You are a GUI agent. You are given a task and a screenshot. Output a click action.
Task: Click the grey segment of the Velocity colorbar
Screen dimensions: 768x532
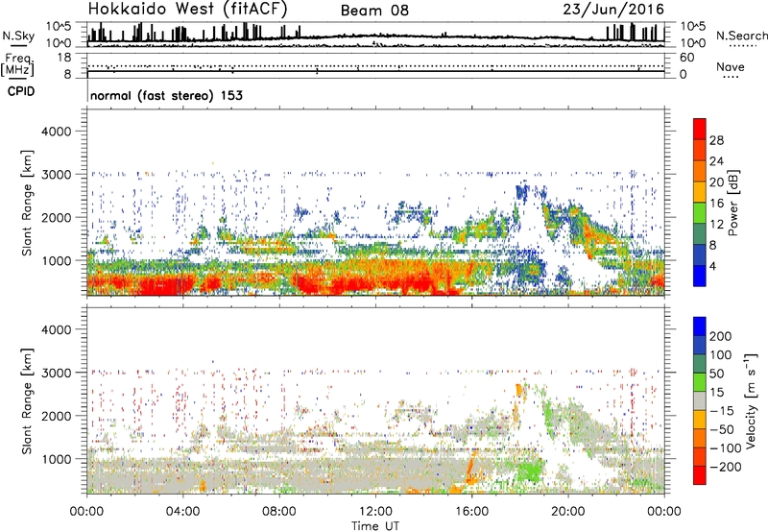700,400
